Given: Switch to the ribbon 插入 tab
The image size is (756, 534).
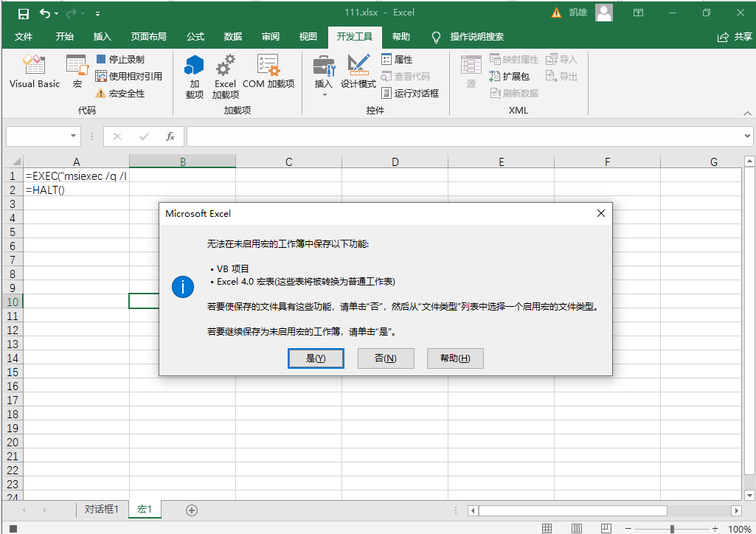Looking at the screenshot, I should click(103, 37).
